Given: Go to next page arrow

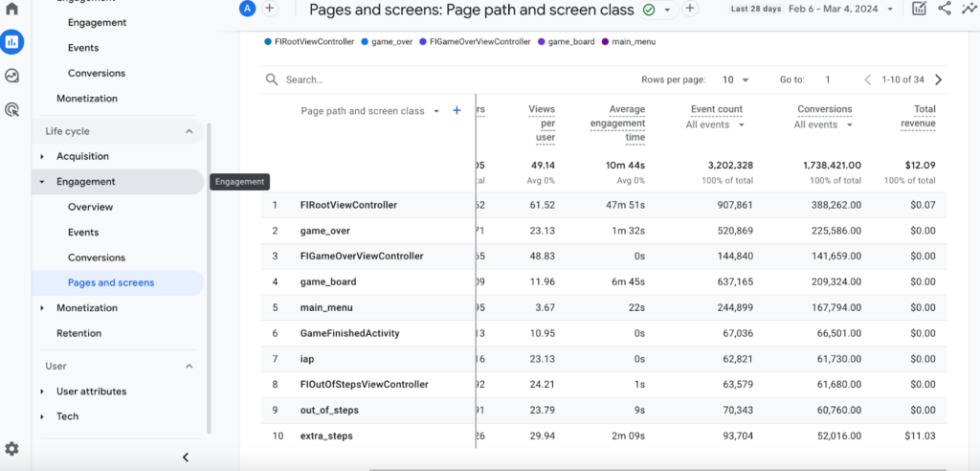Looking at the screenshot, I should click(x=938, y=79).
